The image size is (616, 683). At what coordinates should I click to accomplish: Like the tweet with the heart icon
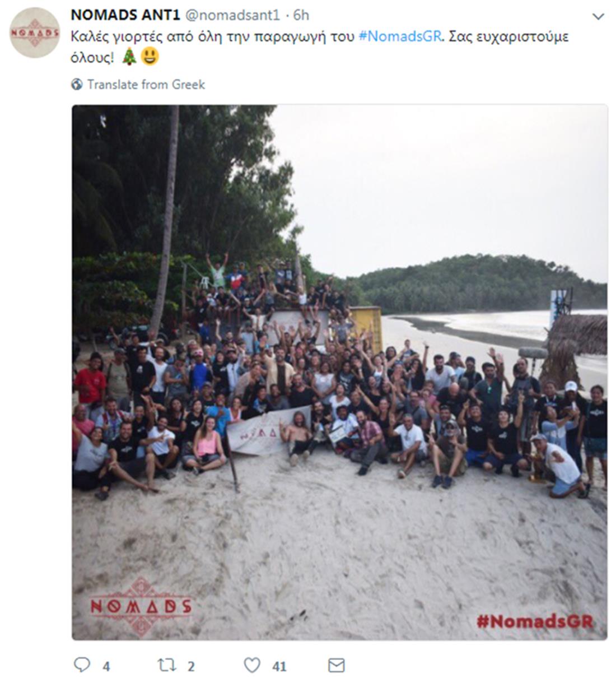pyautogui.click(x=252, y=665)
